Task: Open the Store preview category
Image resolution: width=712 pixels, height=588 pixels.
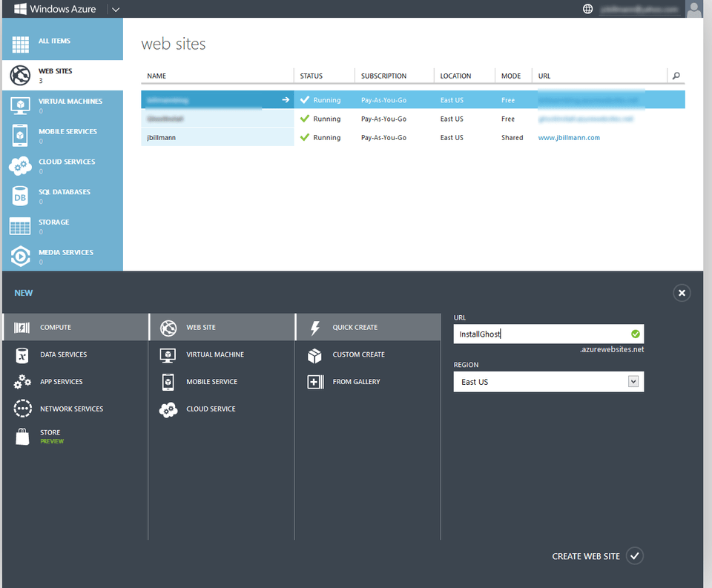Action: coord(76,436)
